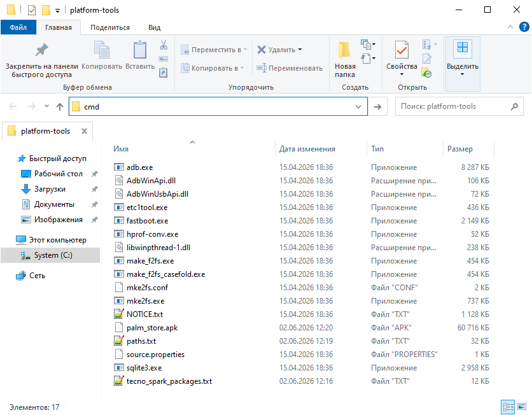The image size is (532, 415).
Task: Click quick access toolbar new folder icon
Action: tap(46, 10)
